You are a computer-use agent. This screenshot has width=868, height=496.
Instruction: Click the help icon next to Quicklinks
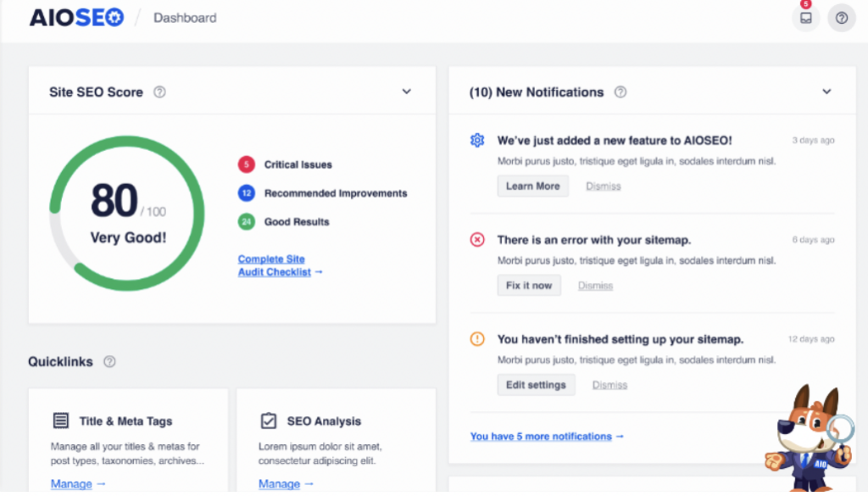109,362
